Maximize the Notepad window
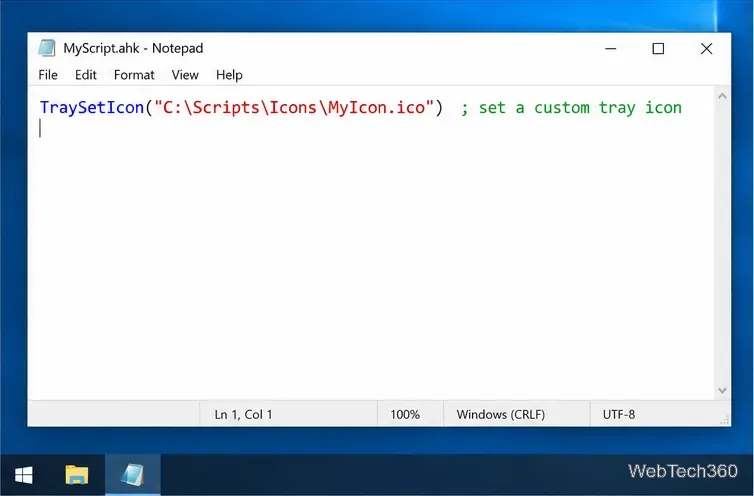 (658, 49)
